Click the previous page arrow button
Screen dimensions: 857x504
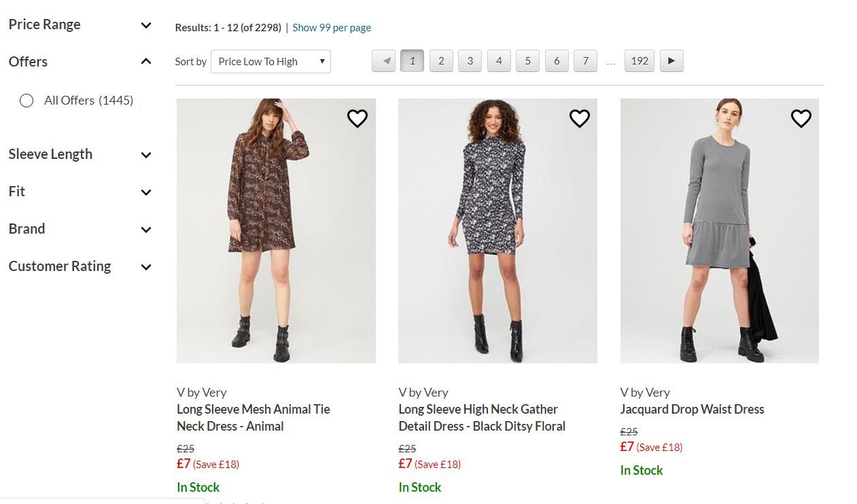384,61
